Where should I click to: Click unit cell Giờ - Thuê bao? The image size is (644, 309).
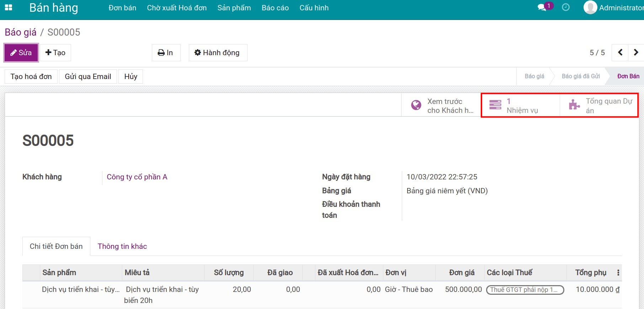click(x=409, y=289)
